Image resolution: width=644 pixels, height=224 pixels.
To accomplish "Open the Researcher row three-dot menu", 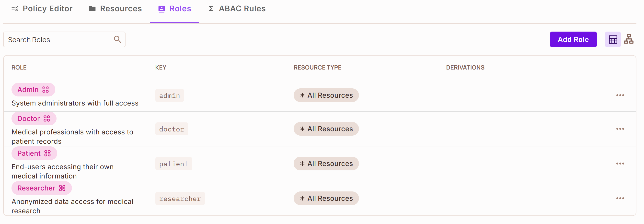I will pyautogui.click(x=620, y=198).
